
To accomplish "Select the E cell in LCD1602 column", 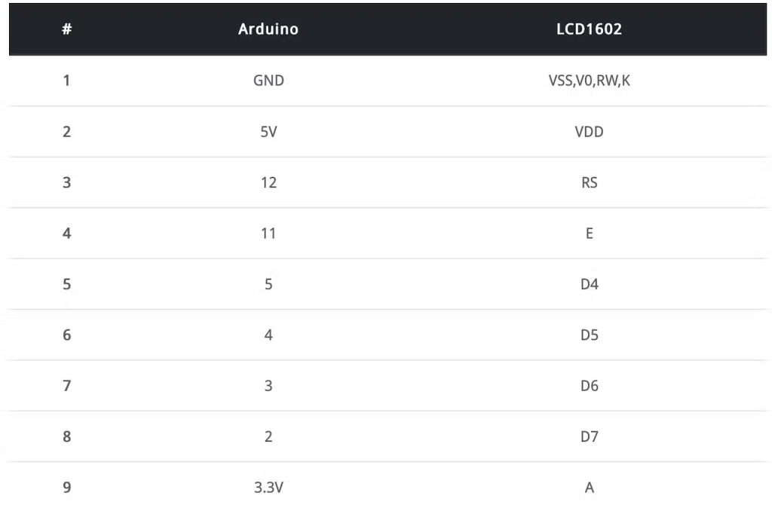I will click(589, 233).
